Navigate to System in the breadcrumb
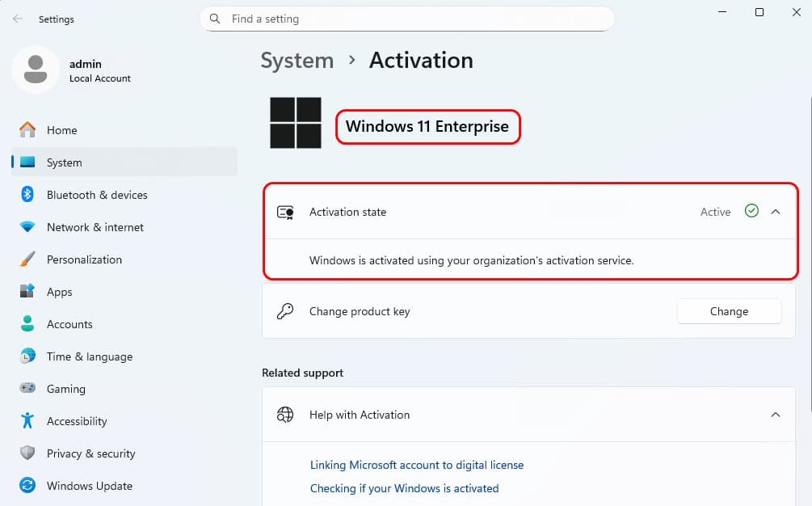Image resolution: width=812 pixels, height=506 pixels. 297,61
